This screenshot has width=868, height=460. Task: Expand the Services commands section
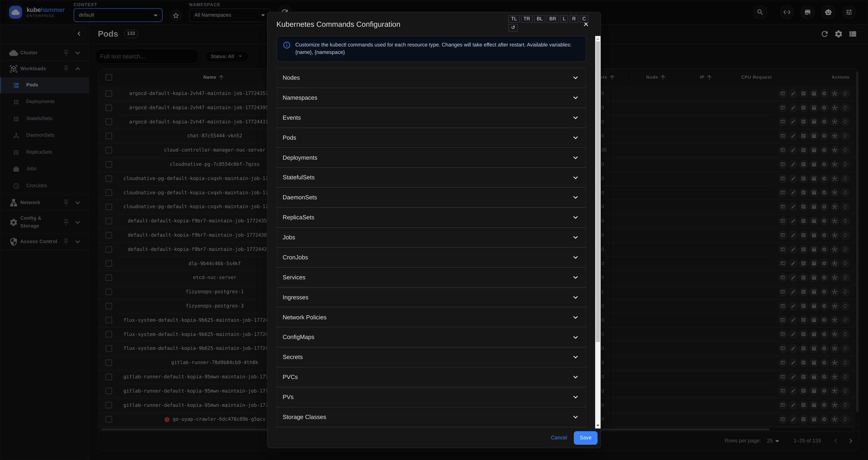[431, 277]
